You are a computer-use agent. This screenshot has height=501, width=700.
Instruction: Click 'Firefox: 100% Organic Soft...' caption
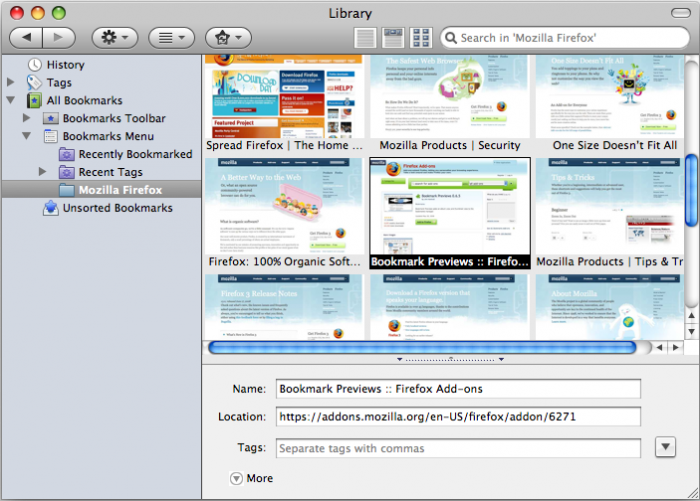(x=284, y=262)
